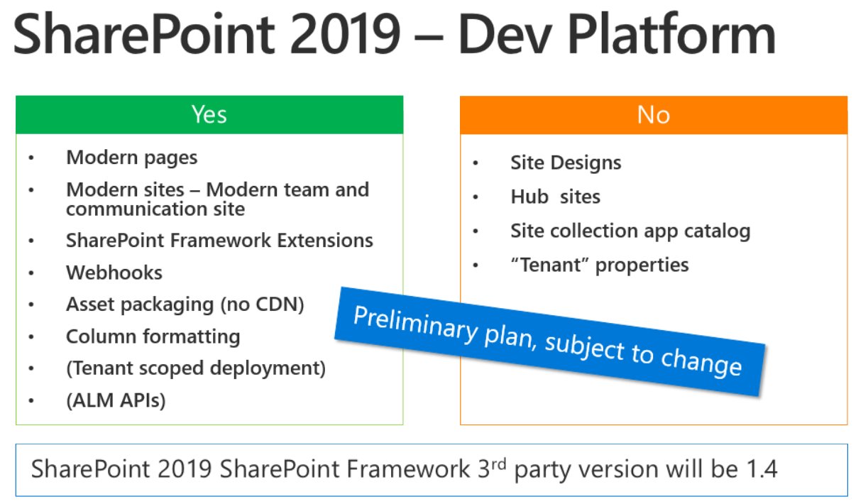868x504 pixels.
Task: Select the 'Site Designs' bullet
Action: coord(566,163)
